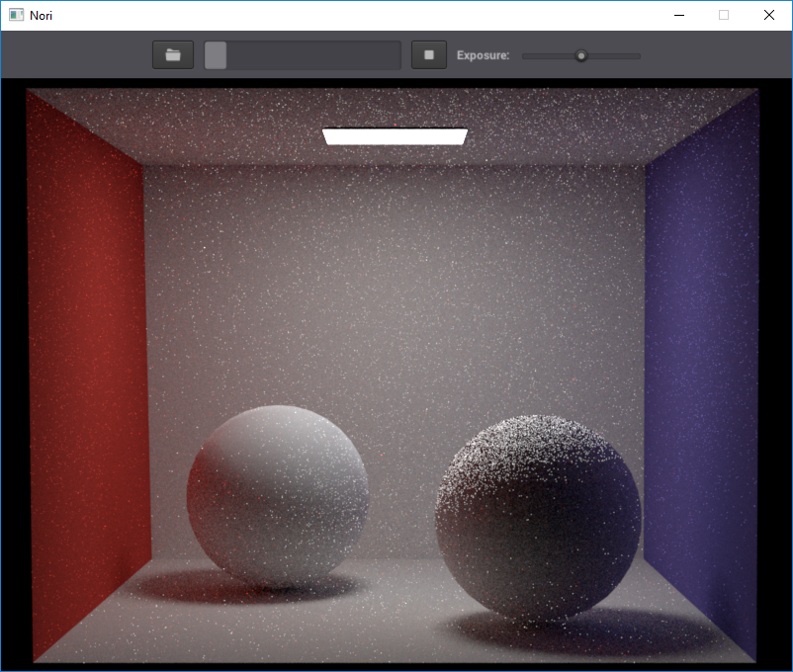The height and width of the screenshot is (672, 793).
Task: Maximize the Nori window
Action: pyautogui.click(x=724, y=15)
